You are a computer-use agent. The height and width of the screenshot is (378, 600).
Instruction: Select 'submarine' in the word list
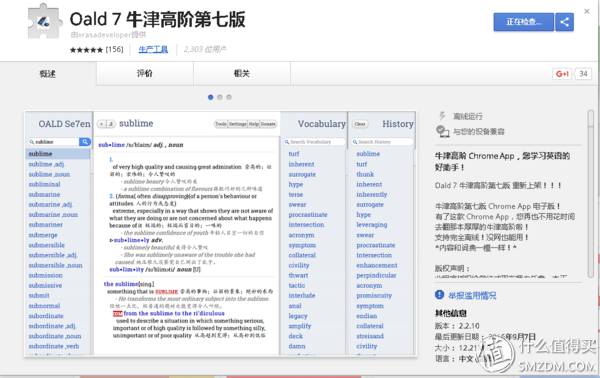44,194
